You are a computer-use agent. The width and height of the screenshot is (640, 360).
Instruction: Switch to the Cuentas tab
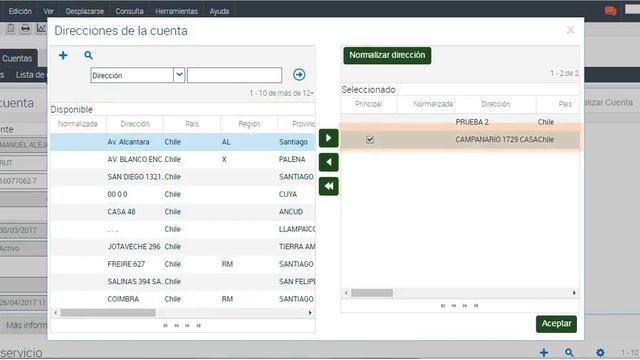tap(18, 58)
